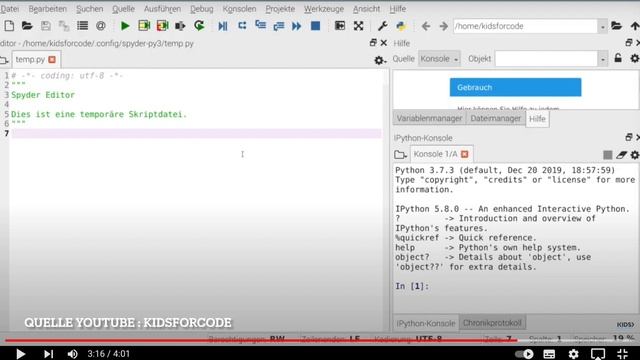Screen dimensions: 640x360
Task: Open the Quelle menu
Action: pos(123,9)
